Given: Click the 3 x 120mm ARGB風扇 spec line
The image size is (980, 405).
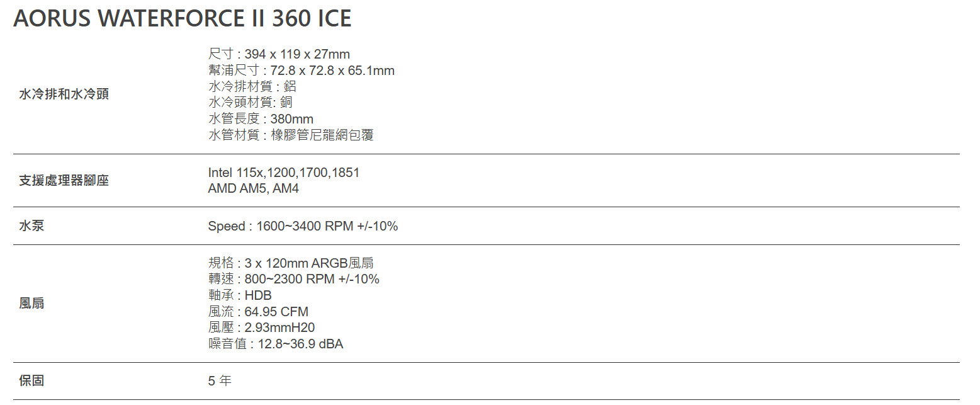Looking at the screenshot, I should point(291,263).
